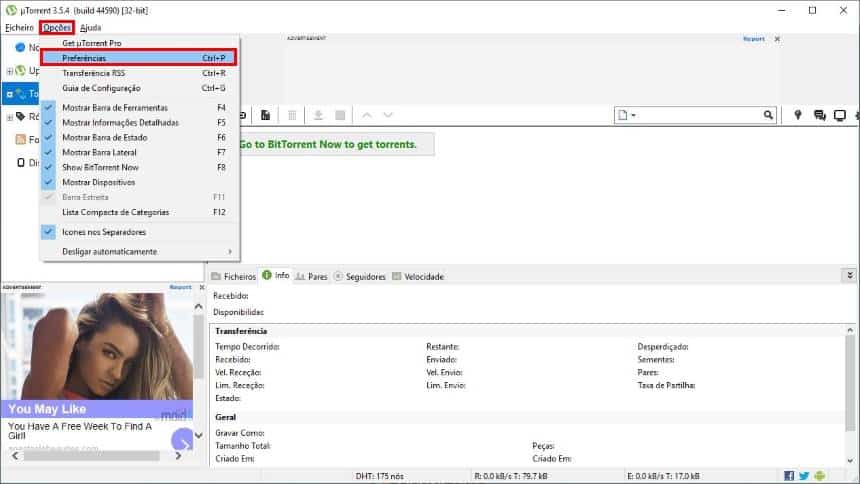
Task: Click the Android icon in status bar
Action: coord(819,476)
